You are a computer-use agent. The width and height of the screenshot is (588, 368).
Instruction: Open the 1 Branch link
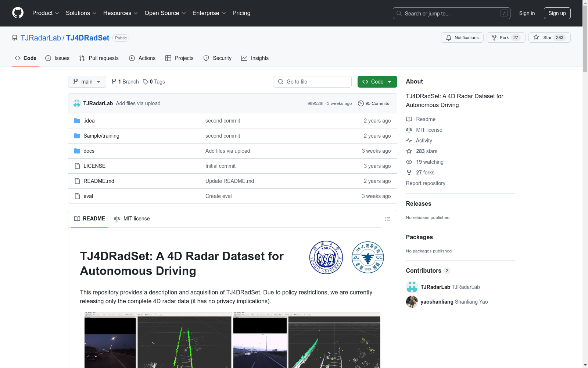[125, 82]
